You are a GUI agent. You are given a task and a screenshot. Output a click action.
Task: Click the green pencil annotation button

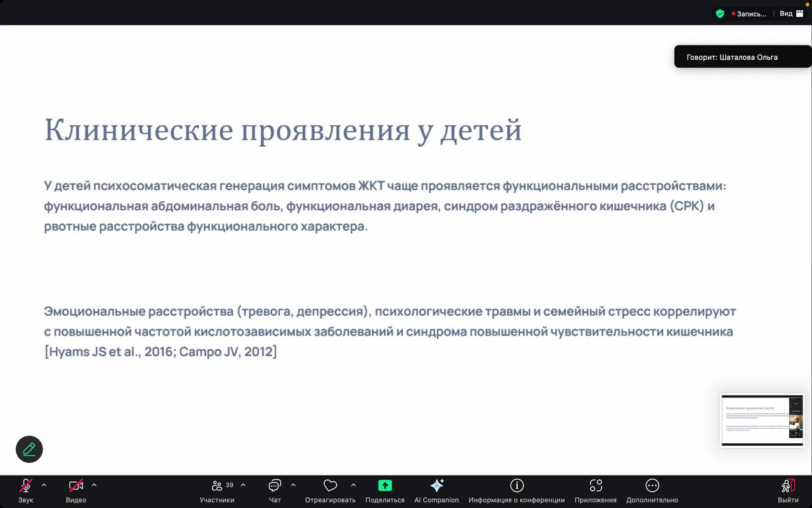29,449
